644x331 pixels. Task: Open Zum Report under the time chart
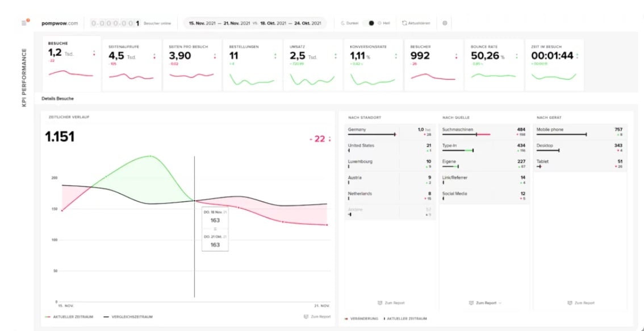click(317, 317)
